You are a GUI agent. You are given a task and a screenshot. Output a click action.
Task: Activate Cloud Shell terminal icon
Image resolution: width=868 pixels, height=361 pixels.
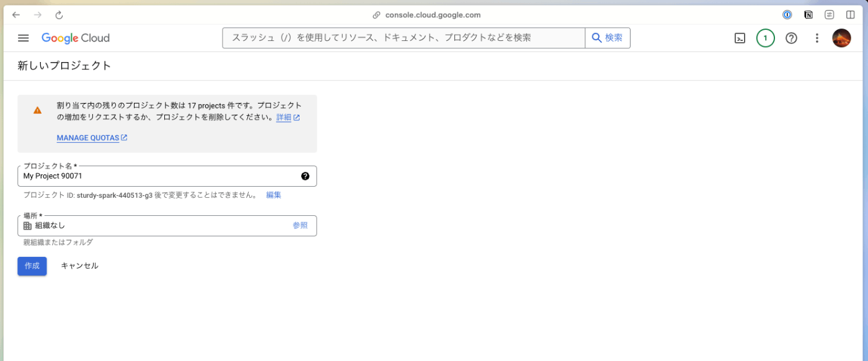tap(740, 38)
